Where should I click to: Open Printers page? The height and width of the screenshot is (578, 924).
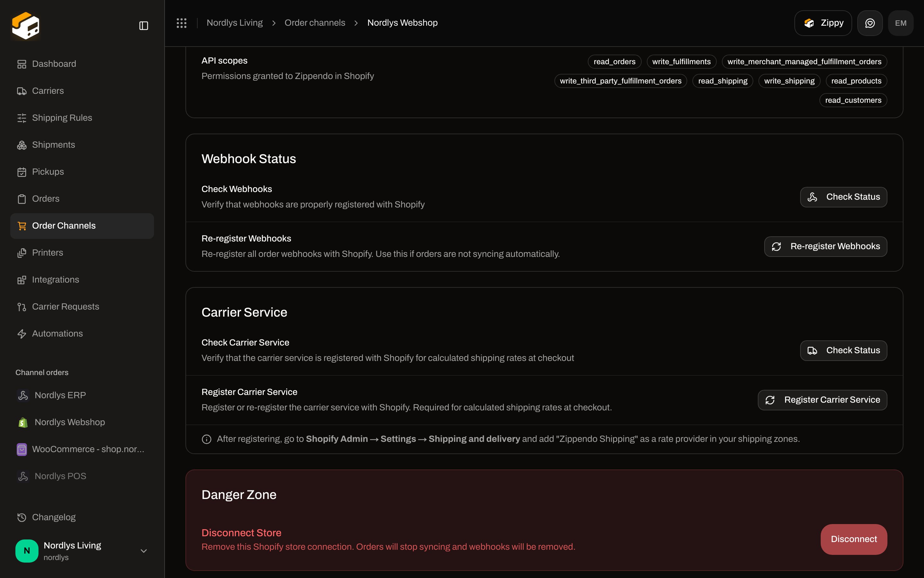[82, 253]
